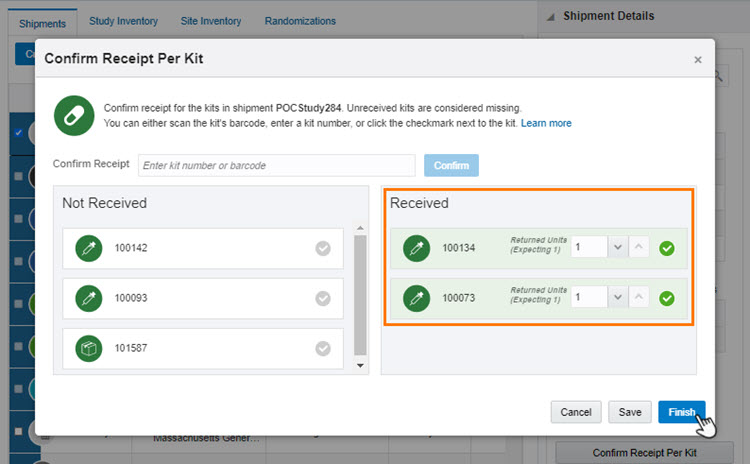Increase returned units for kit 100073

click(640, 297)
